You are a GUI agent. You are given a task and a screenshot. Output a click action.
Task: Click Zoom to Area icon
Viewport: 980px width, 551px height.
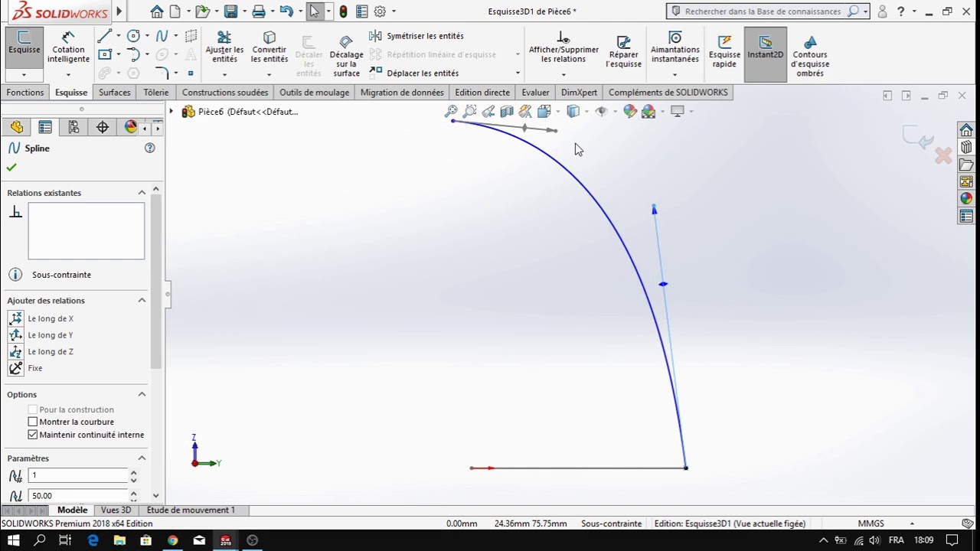(469, 112)
